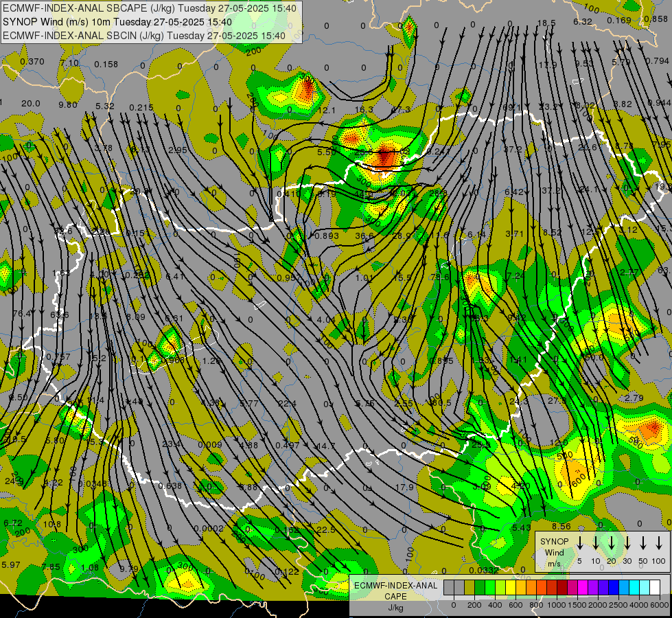Image resolution: width=672 pixels, height=618 pixels.
Task: Click the map value 0.893
Action: [327, 236]
